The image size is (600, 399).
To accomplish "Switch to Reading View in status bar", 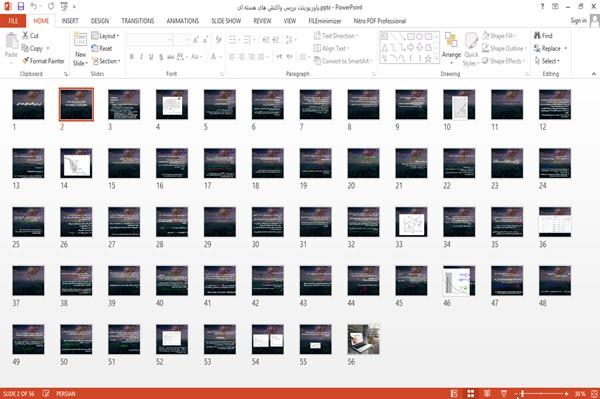I will click(x=487, y=393).
